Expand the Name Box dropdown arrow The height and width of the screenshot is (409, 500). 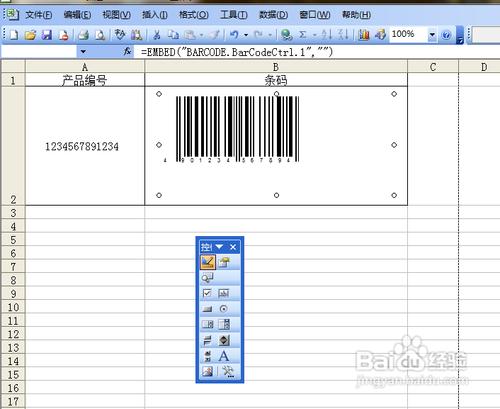(83, 52)
